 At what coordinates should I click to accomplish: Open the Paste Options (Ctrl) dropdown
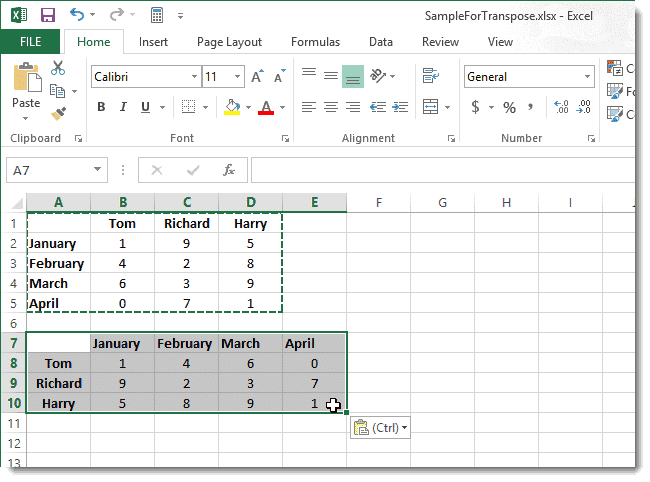pyautogui.click(x=381, y=428)
